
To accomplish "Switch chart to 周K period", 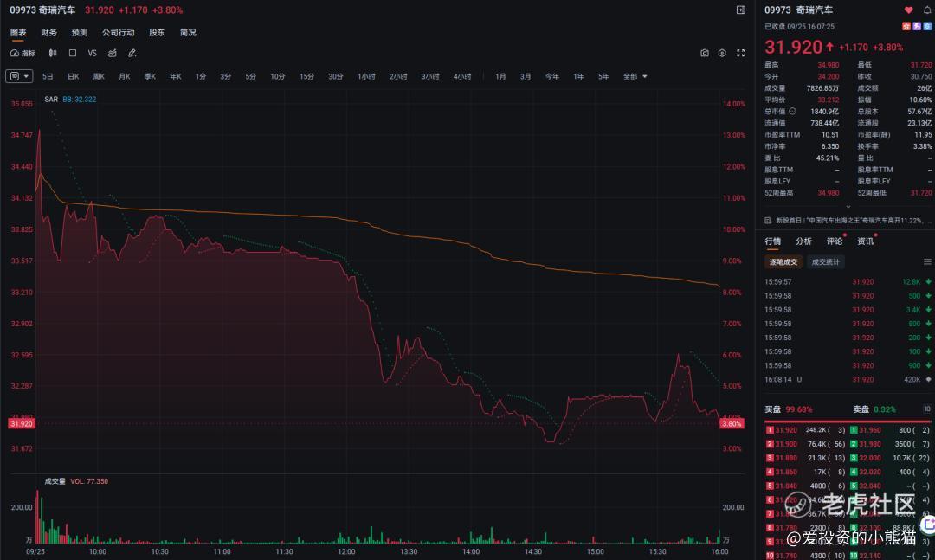I will (99, 76).
